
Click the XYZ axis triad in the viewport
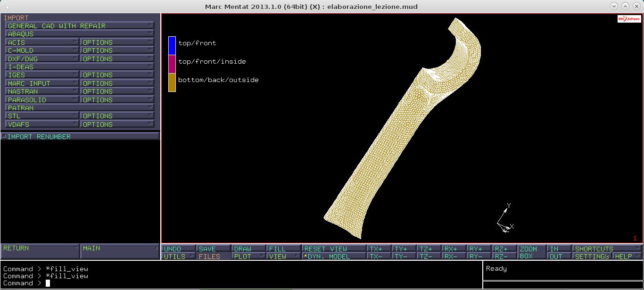click(x=505, y=218)
